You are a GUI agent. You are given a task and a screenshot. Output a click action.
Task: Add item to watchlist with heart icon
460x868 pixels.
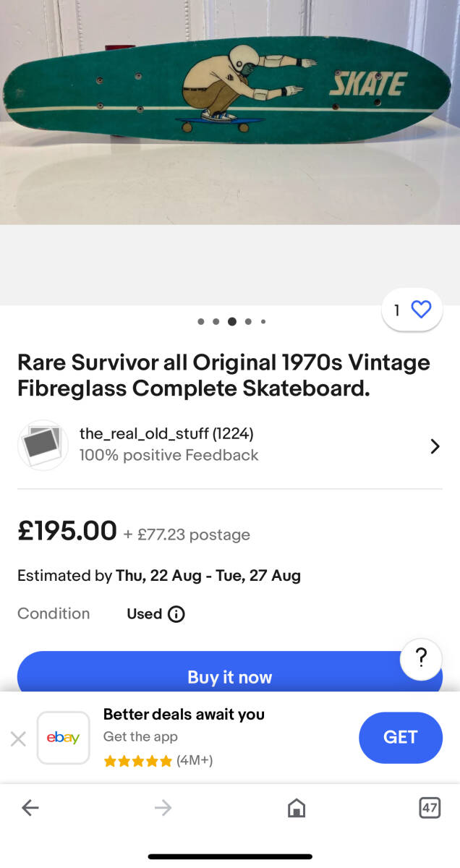pyautogui.click(x=420, y=310)
